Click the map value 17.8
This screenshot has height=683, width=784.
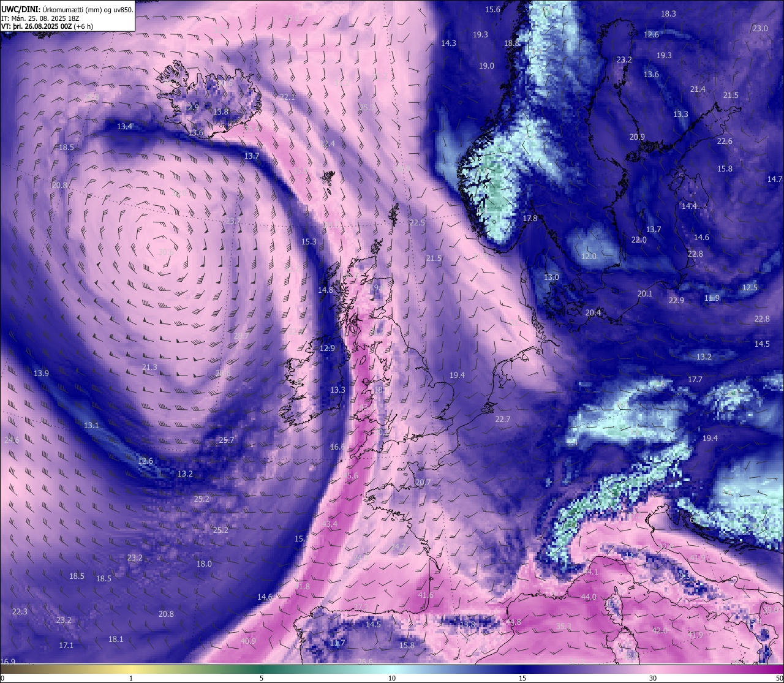click(530, 218)
